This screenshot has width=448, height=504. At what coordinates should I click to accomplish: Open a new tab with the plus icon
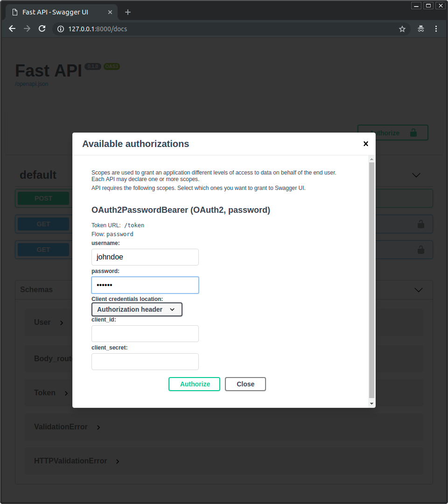click(x=128, y=12)
